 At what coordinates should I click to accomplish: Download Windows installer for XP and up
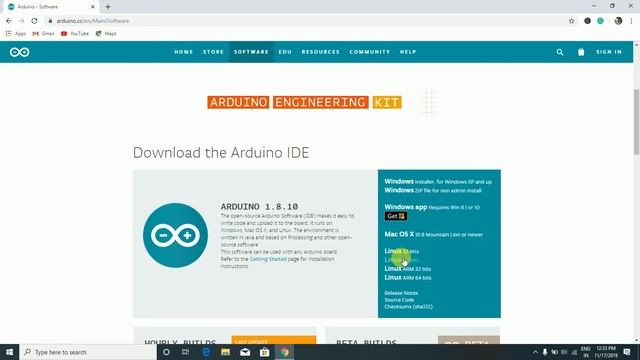[438, 181]
